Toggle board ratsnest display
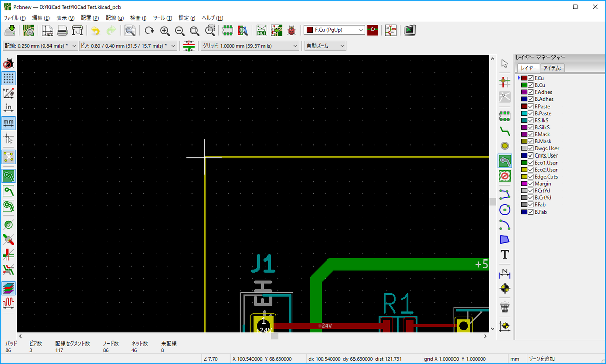The width and height of the screenshot is (606, 364). pos(9,157)
